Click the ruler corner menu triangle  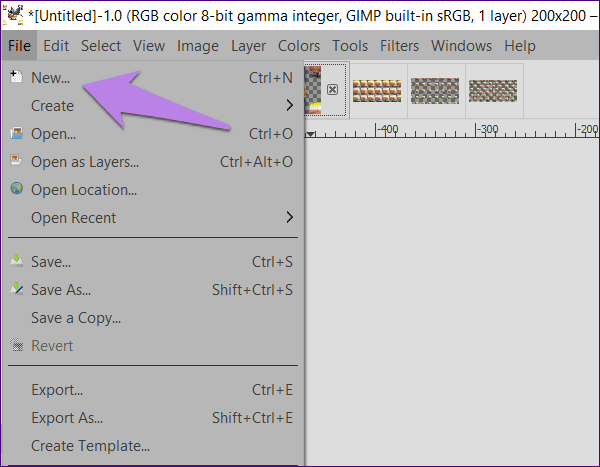311,134
